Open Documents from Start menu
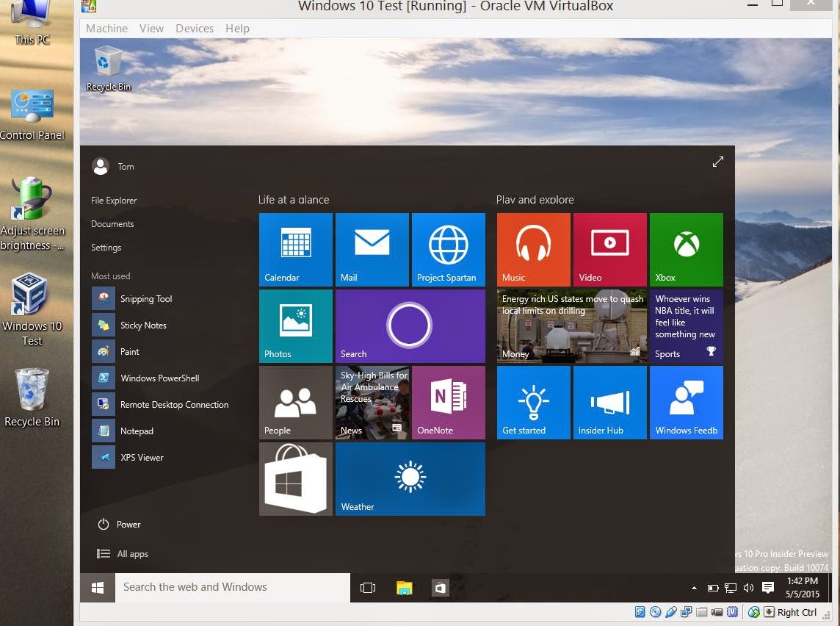840x626 pixels. 112,224
